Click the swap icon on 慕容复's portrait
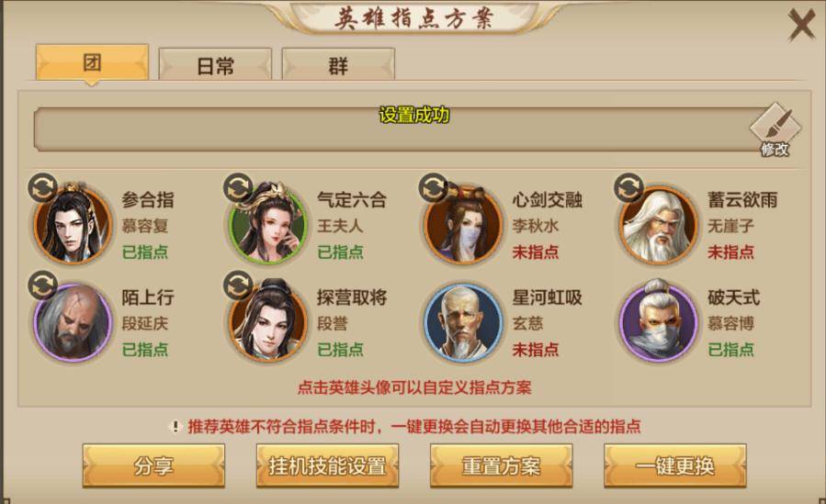The height and width of the screenshot is (504, 826). (x=42, y=188)
